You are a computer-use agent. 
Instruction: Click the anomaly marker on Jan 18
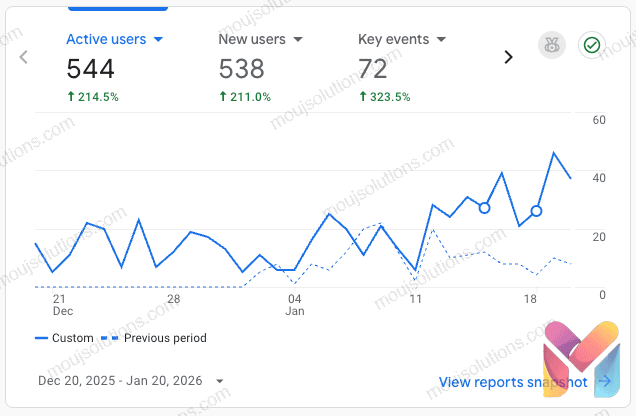point(536,211)
